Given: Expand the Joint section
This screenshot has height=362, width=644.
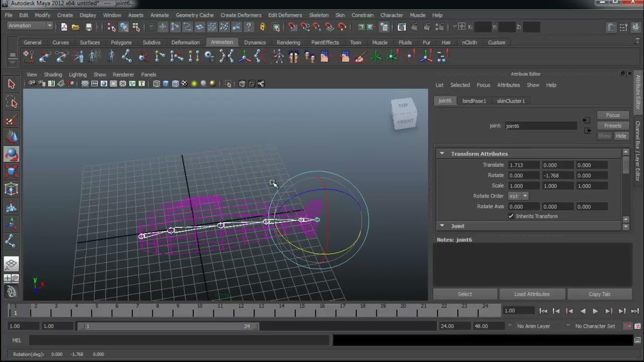Looking at the screenshot, I should point(442,226).
